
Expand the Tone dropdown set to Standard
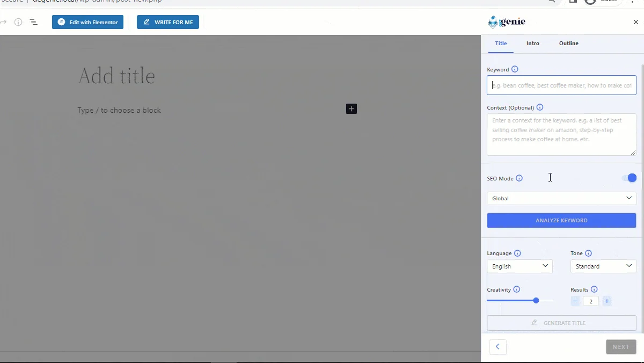603,266
